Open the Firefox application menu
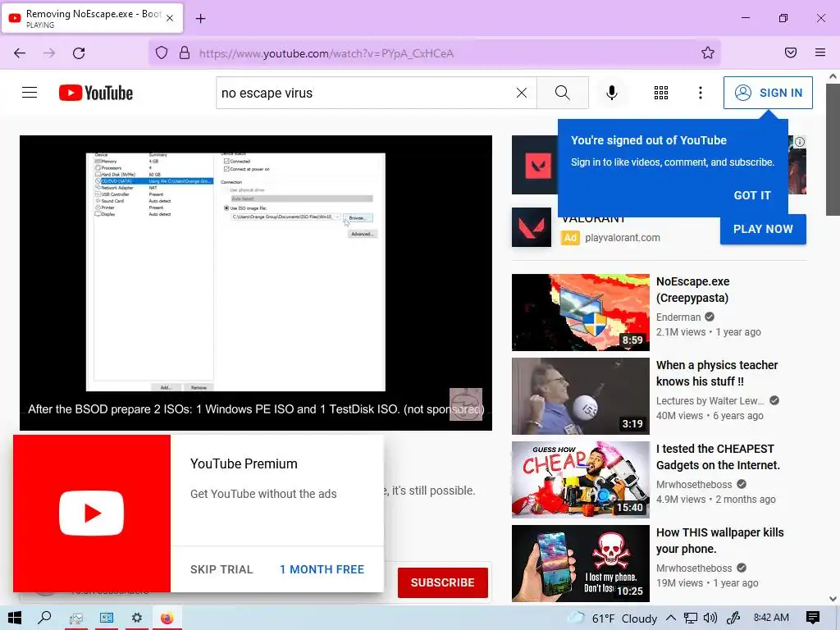Screen dimensions: 840x630 (x=820, y=52)
